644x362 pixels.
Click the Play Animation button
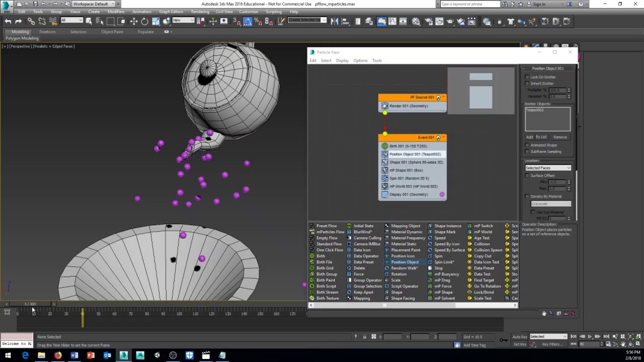click(590, 336)
